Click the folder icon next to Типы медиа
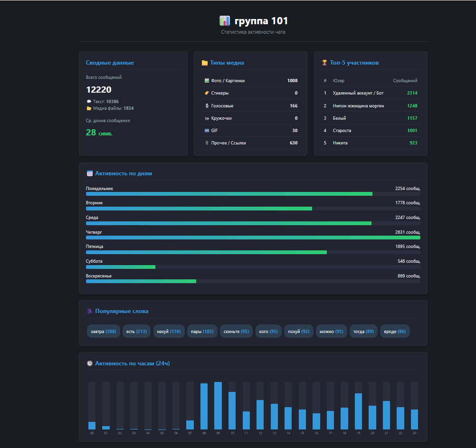Image resolution: width=476 pixels, height=448 pixels. (205, 63)
